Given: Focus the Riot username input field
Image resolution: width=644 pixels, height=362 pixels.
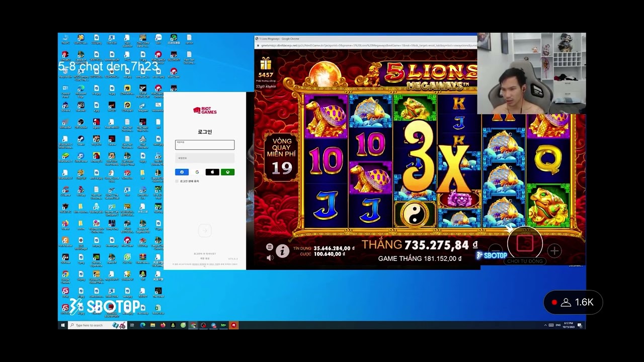Looking at the screenshot, I should 205,145.
